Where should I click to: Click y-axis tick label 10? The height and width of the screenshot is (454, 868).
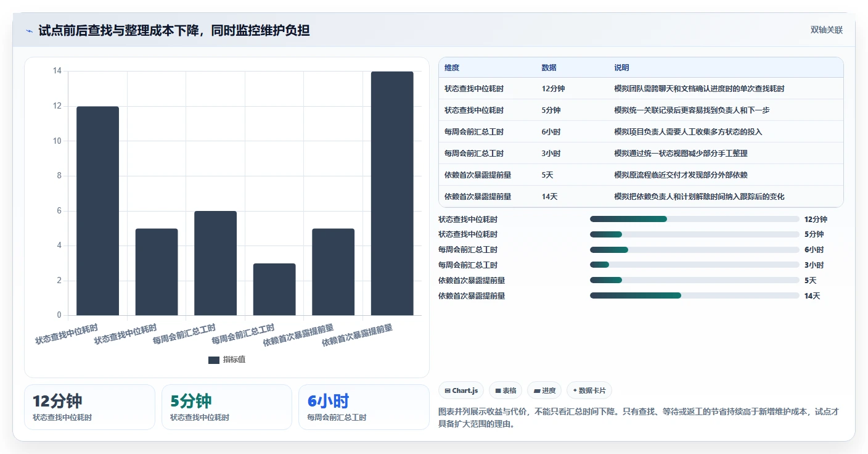[x=57, y=141]
